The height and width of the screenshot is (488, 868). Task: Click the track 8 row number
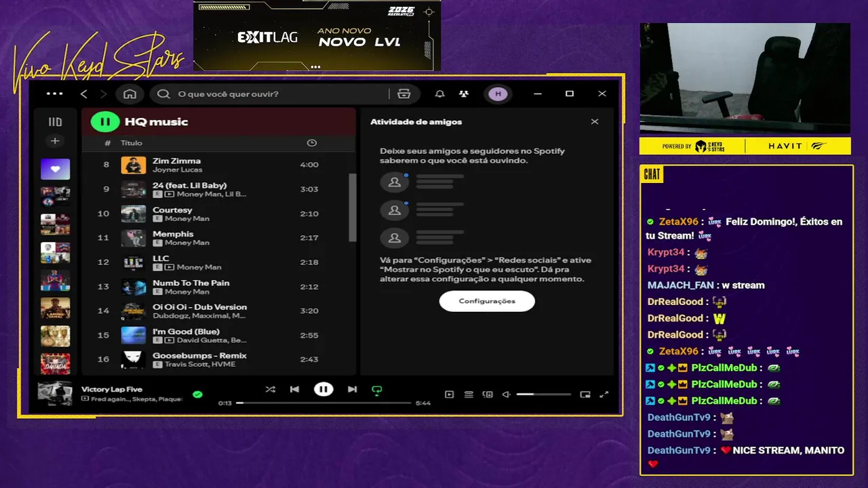pos(106,165)
